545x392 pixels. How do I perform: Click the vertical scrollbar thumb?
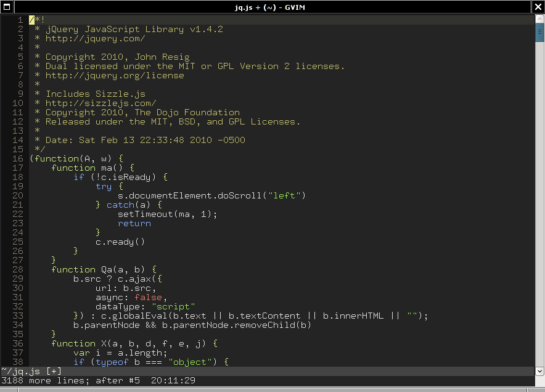coord(539,32)
